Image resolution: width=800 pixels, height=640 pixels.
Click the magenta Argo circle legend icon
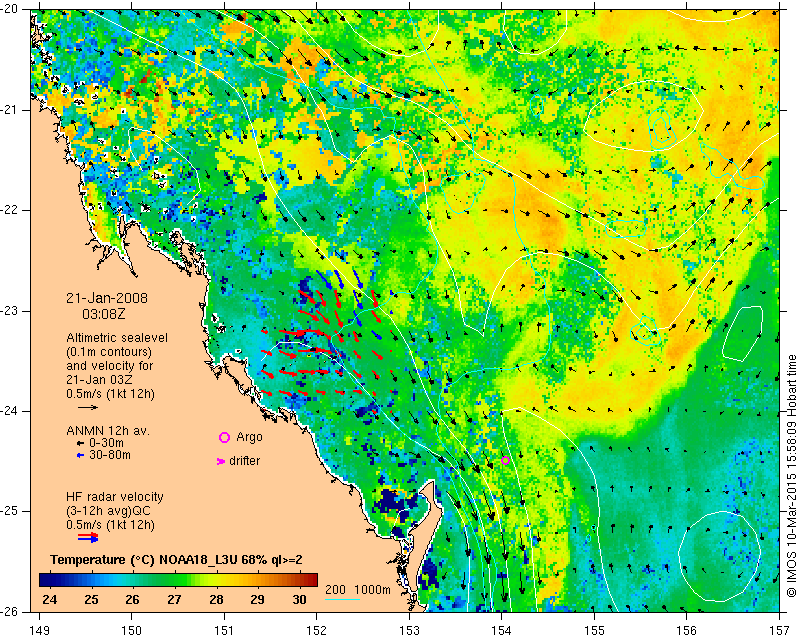224,437
